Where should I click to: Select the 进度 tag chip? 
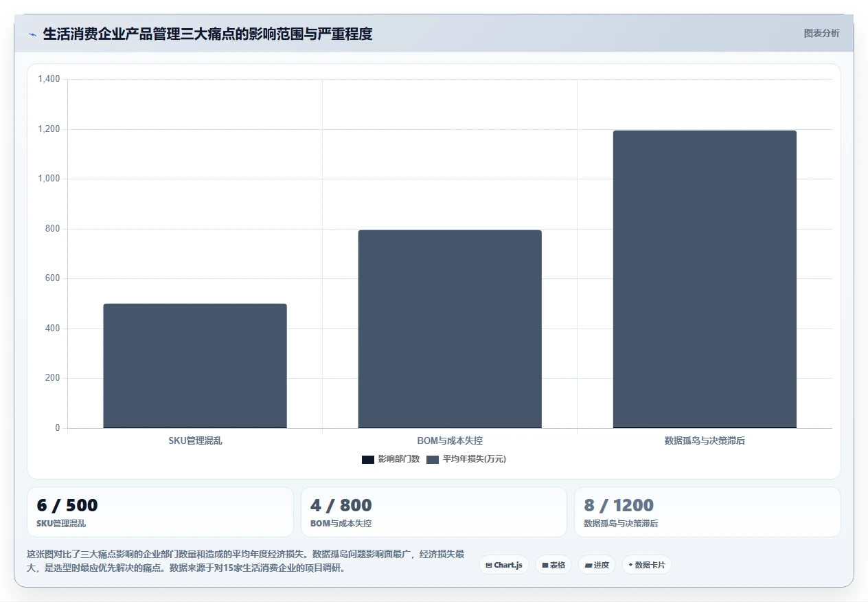597,565
